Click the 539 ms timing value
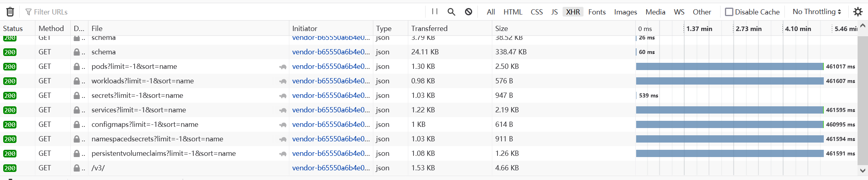Screen dimensions: 868x180 [x=649, y=96]
